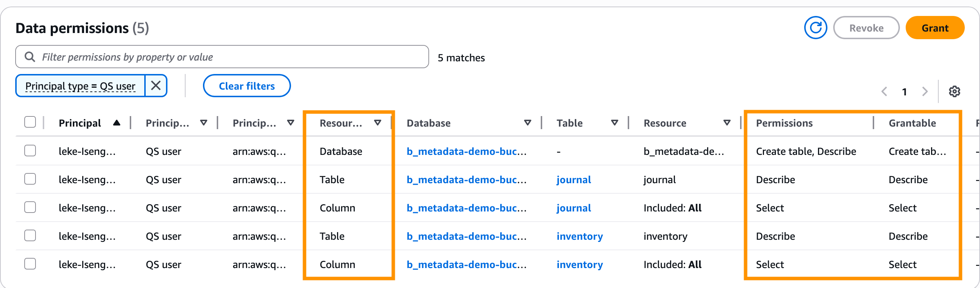Open journal table link in Table row
Screen dimensions: 980x288
click(x=574, y=180)
